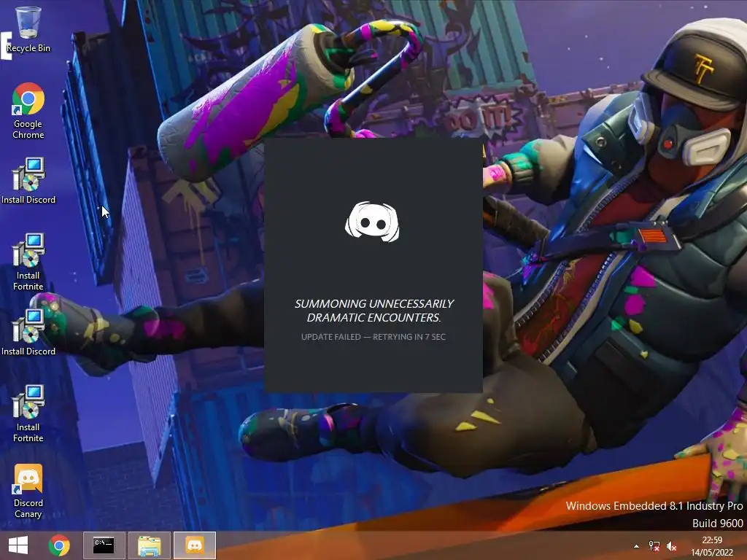Select the second Install Discord icon below first Fortnite

click(28, 332)
